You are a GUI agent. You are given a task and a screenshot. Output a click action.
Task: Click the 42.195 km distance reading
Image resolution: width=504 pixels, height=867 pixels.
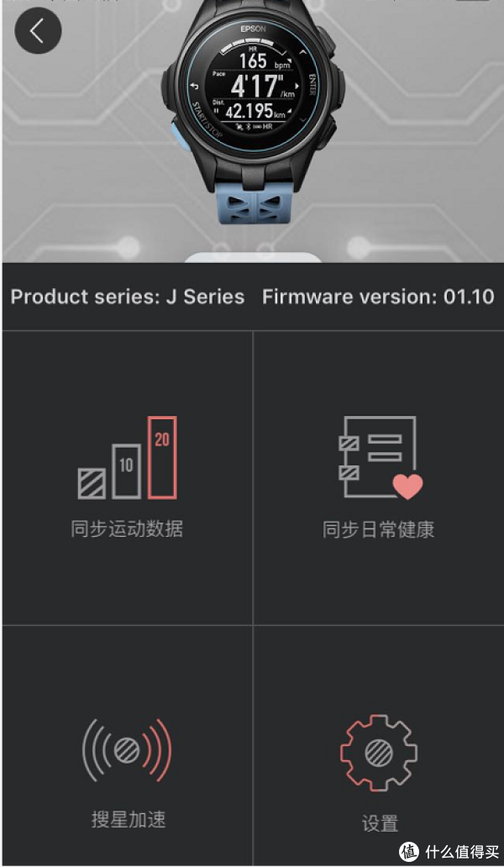click(x=255, y=111)
